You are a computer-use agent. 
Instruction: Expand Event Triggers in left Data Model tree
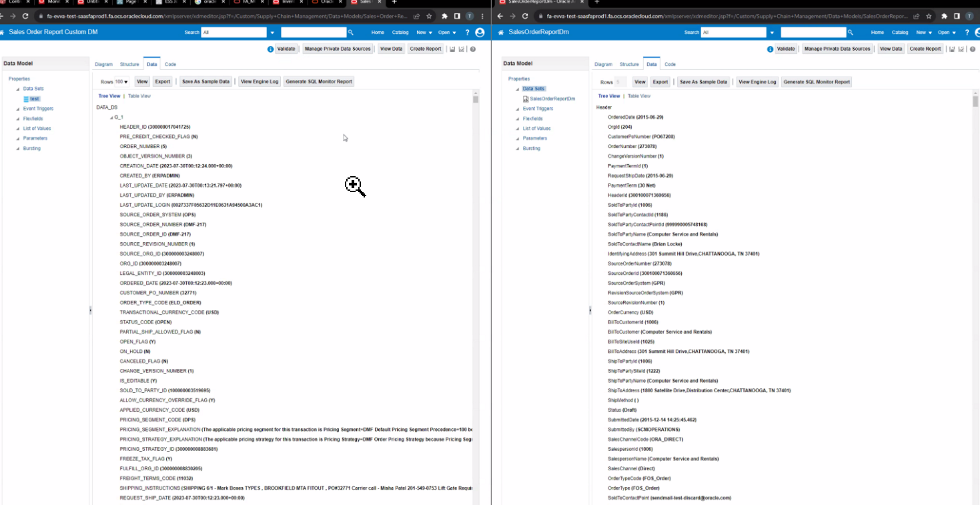click(18, 109)
